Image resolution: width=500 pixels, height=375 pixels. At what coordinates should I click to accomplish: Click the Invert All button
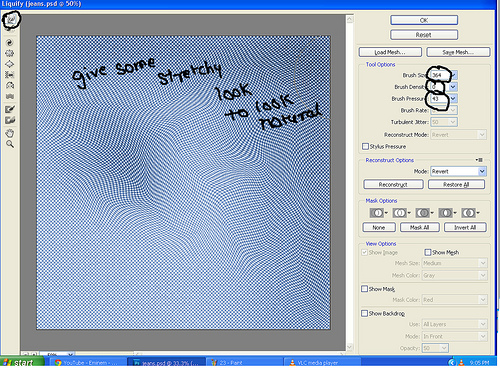(465, 227)
